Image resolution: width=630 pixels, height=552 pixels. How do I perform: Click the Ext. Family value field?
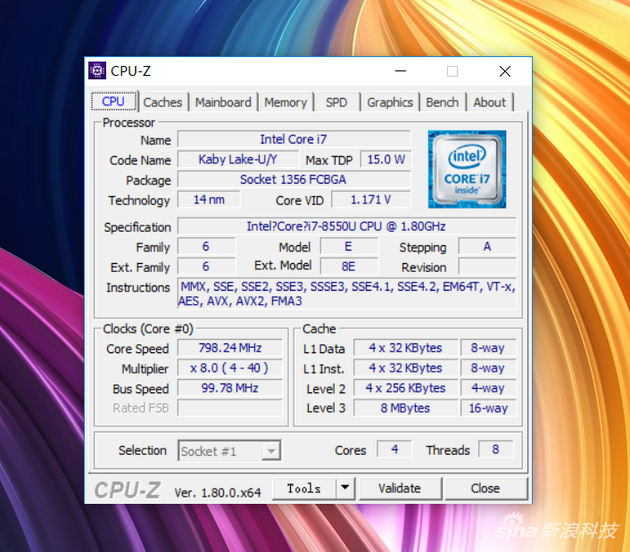(x=206, y=266)
